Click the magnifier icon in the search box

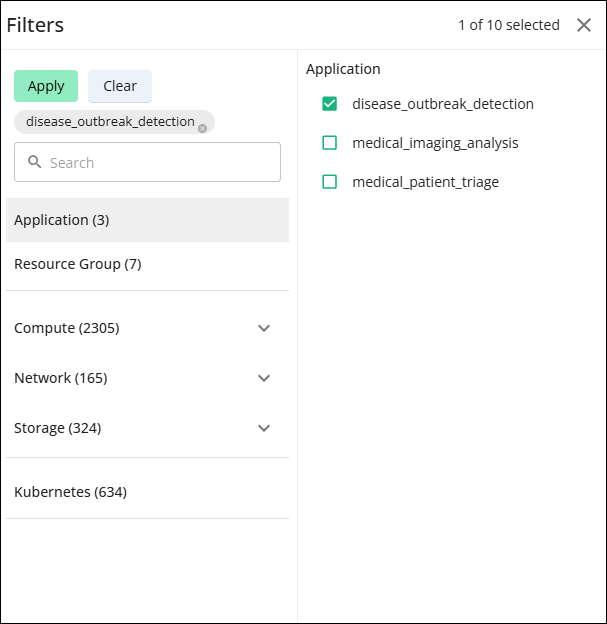(35, 162)
